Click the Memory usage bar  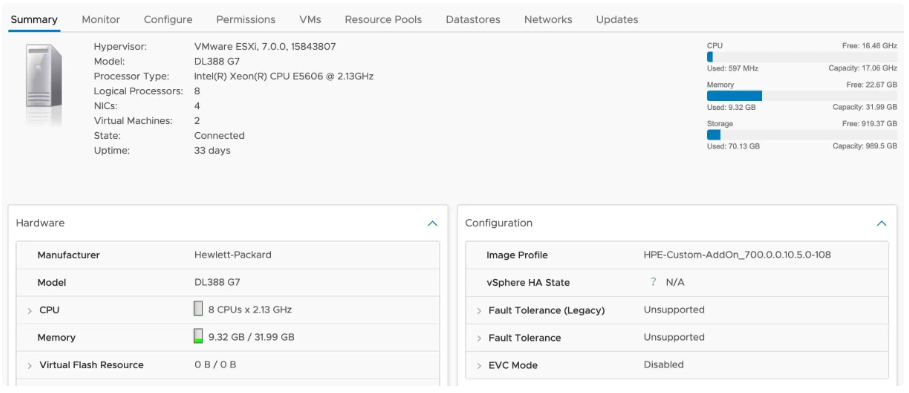point(802,96)
